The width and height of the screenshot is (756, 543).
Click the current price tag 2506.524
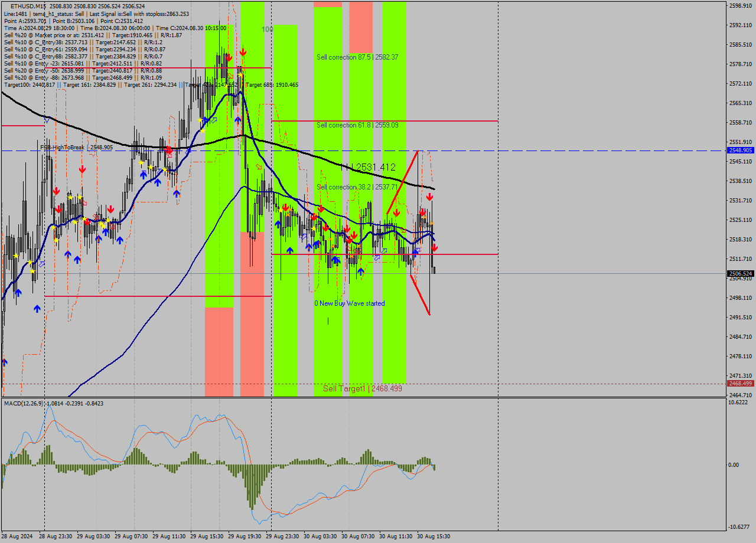[x=741, y=274]
